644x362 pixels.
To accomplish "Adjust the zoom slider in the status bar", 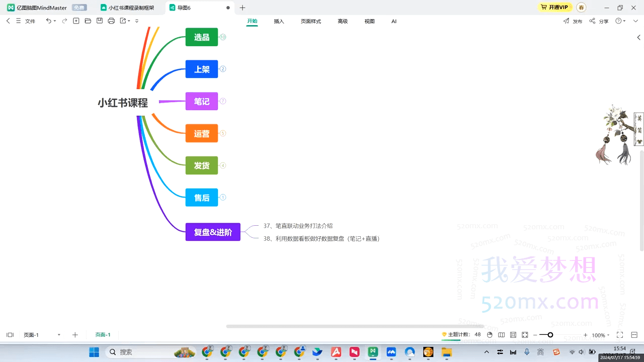I will pos(550,334).
